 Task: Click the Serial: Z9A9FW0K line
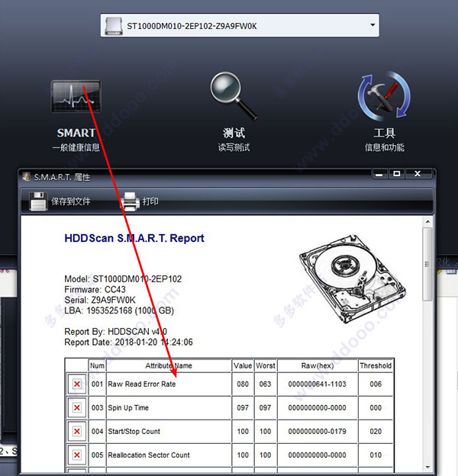[x=100, y=301]
